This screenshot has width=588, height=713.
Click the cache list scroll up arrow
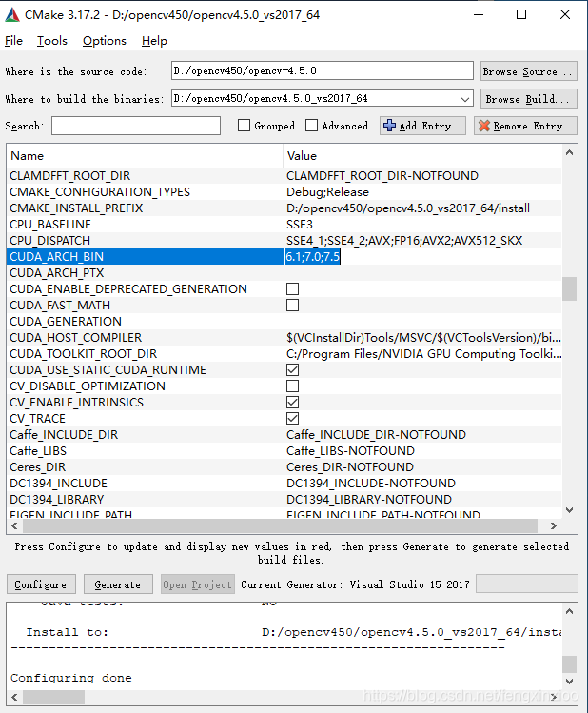coord(569,153)
